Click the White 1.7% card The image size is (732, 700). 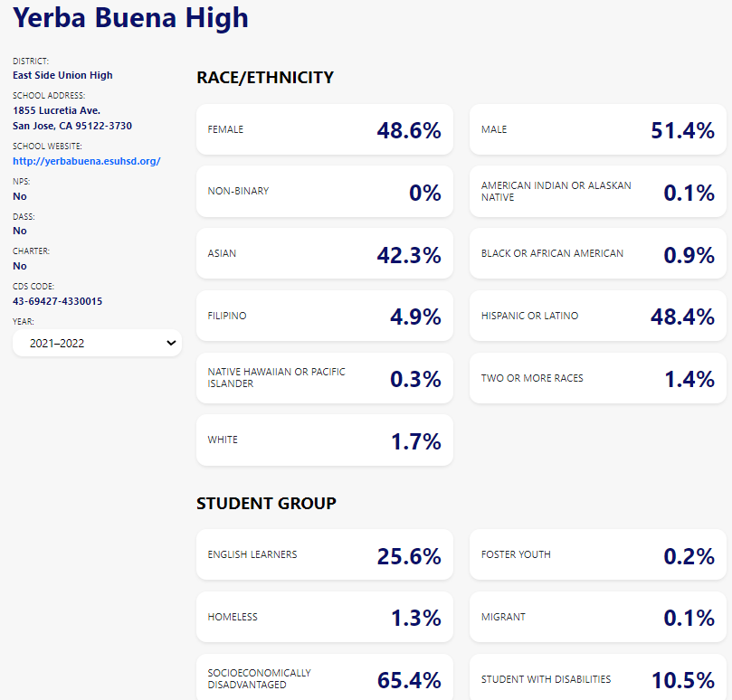point(324,440)
